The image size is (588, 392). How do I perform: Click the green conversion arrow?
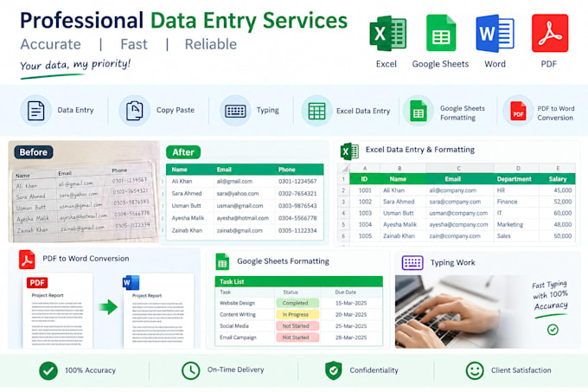108,307
